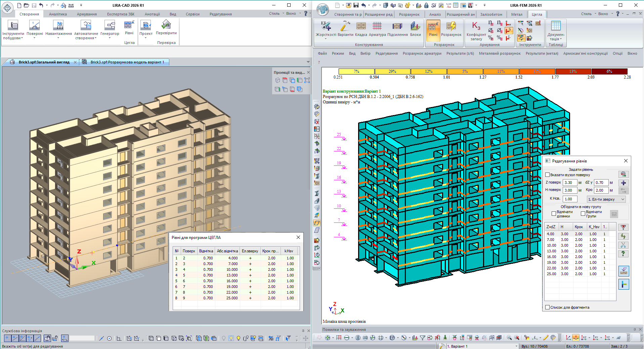Click the Brick3.spf Загальний вигляд document tab
Screen dimensions: 644x349
[x=44, y=62]
